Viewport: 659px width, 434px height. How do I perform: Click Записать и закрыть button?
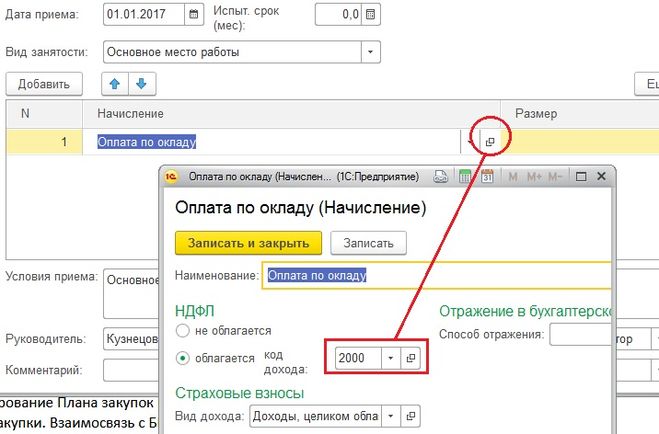[x=248, y=243]
